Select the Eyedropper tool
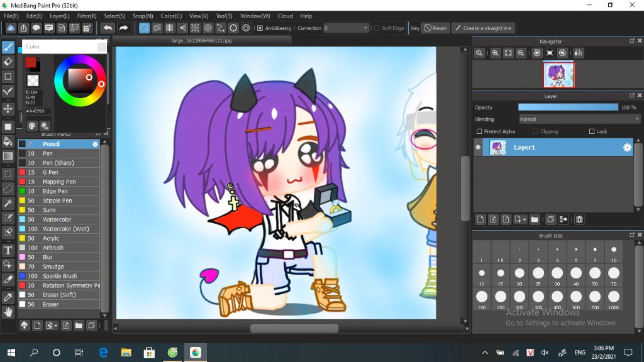The image size is (644, 362). click(8, 297)
